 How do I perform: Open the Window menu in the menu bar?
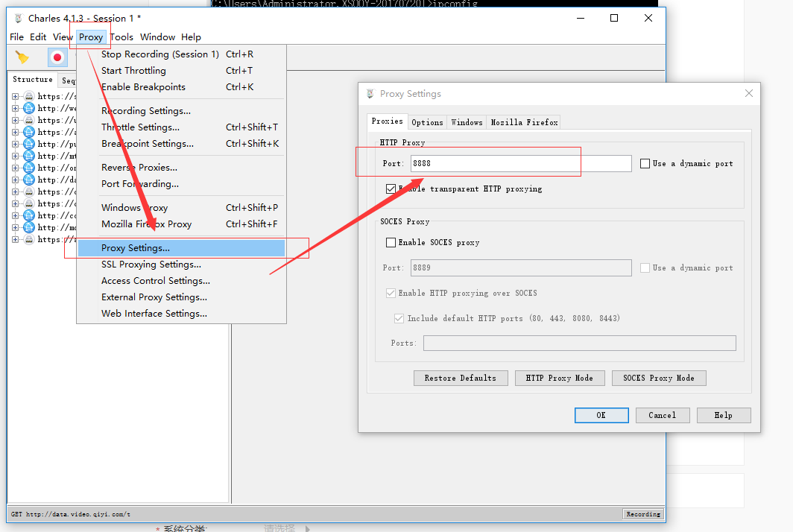click(x=157, y=37)
